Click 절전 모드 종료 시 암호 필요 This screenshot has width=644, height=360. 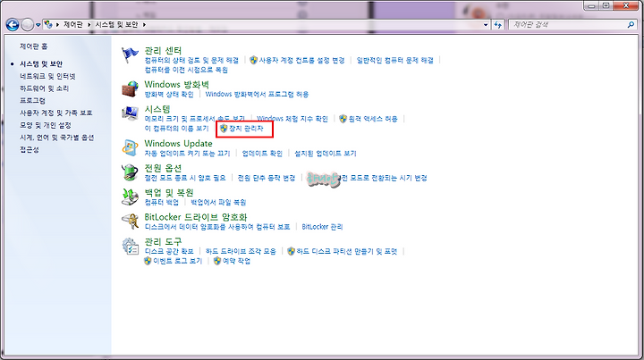pos(185,178)
